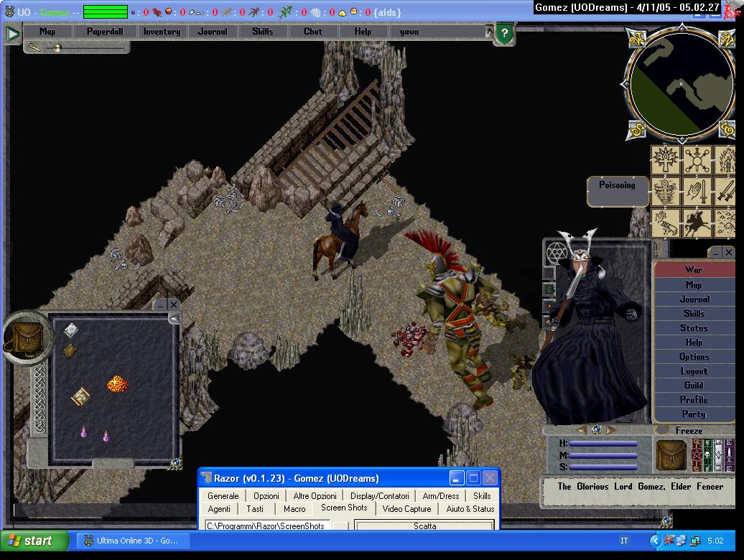Select the ankh sunburst skill icon
Image resolution: width=744 pixels, height=560 pixels.
pos(666,160)
